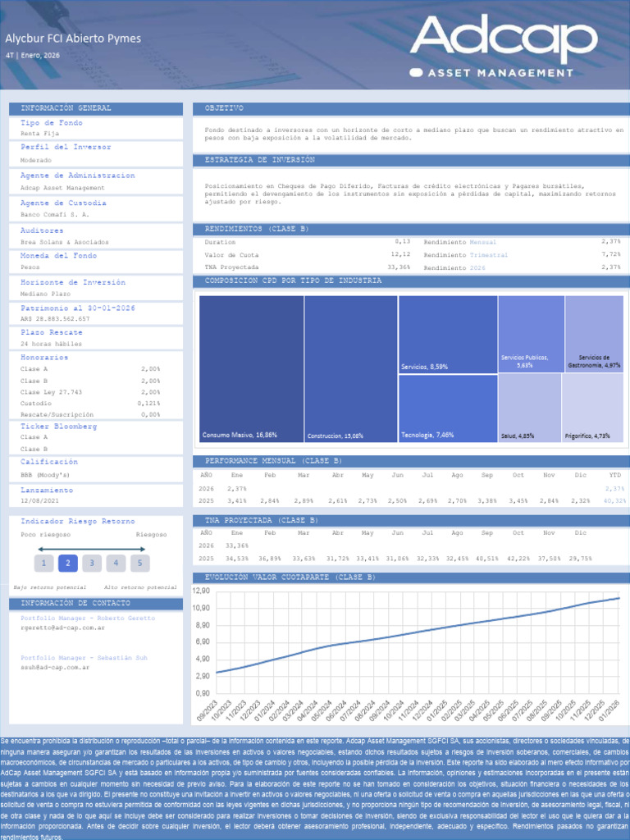Screen dimensions: 630x840
Task: Click Clase Ley 27.743 honorarios row
Action: tap(90, 392)
